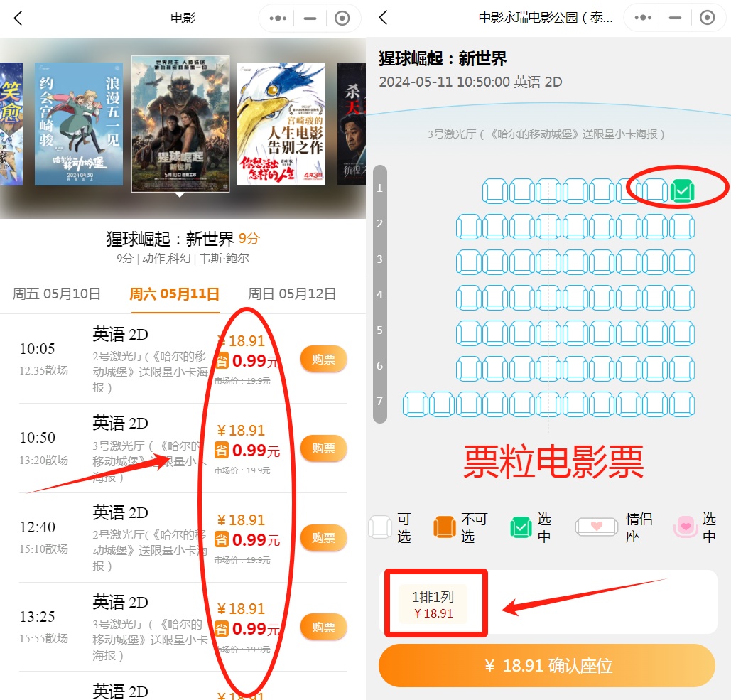Switch to 周日 05月12日 date tab
The height and width of the screenshot is (700, 731).
292,294
